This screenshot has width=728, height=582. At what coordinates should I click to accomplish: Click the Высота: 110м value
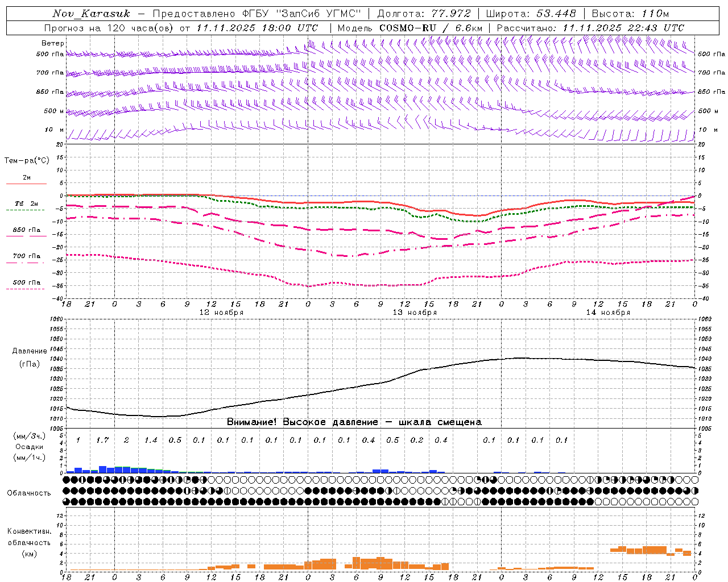point(630,14)
